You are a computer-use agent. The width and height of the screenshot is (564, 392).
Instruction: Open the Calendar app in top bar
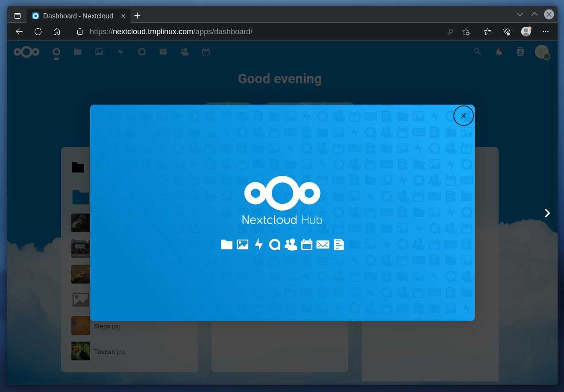point(206,52)
